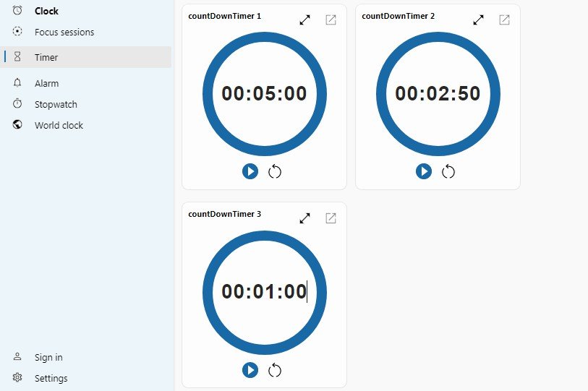Click the Clock heading in sidebar
This screenshot has width=588, height=391.
(46, 11)
